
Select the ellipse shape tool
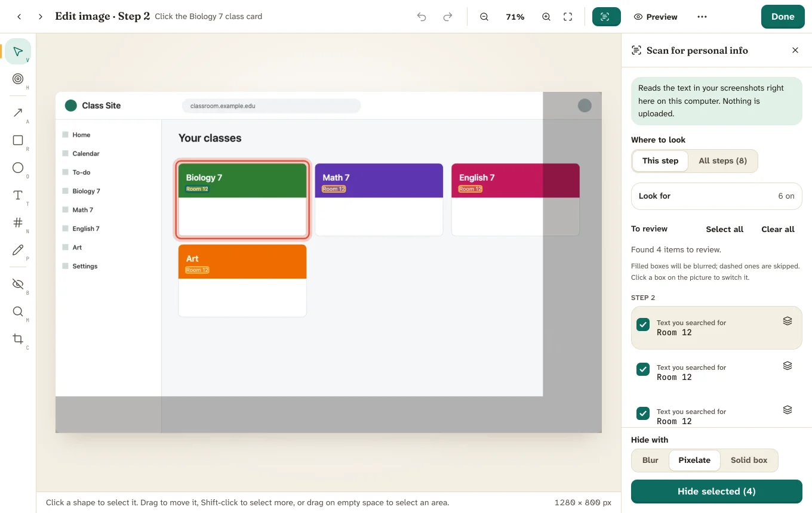pyautogui.click(x=18, y=168)
